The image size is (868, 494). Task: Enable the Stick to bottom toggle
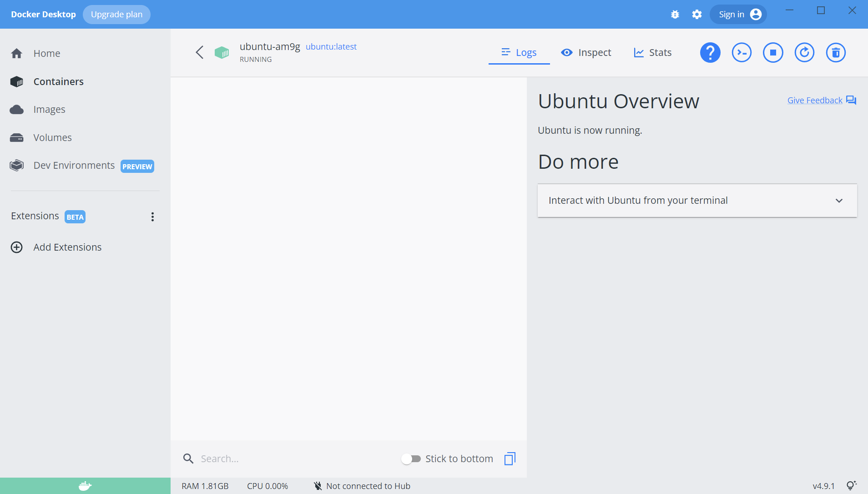tap(411, 459)
